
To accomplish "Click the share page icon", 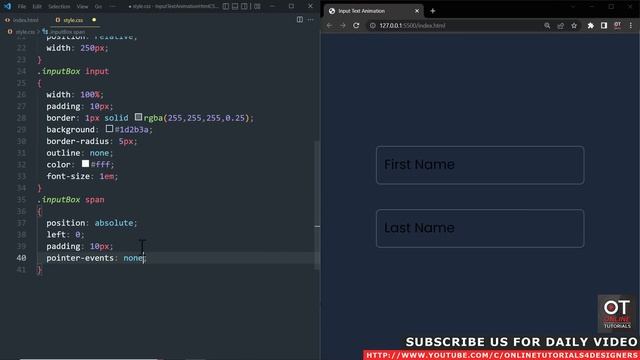I will 560,26.
